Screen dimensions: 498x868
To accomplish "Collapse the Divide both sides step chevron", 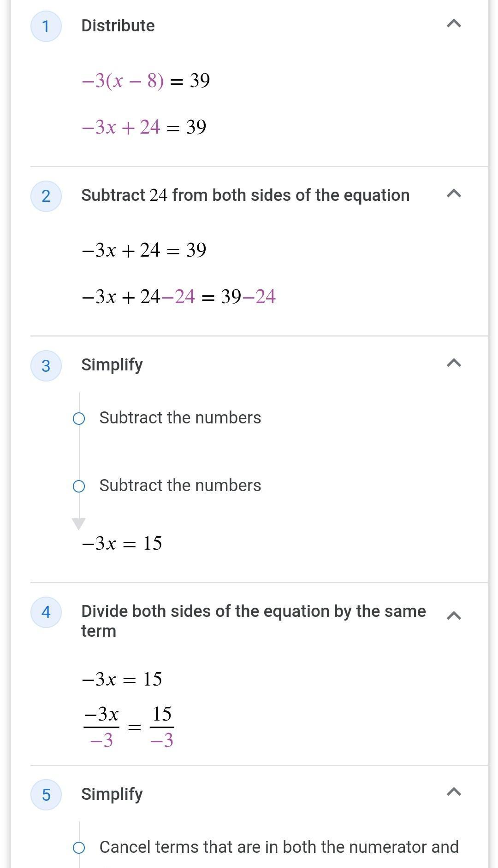I will pos(454,616).
